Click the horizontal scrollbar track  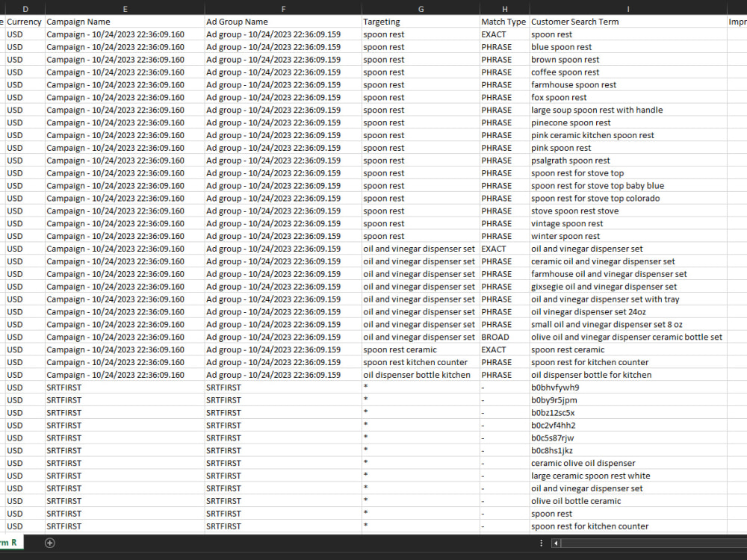click(654, 543)
